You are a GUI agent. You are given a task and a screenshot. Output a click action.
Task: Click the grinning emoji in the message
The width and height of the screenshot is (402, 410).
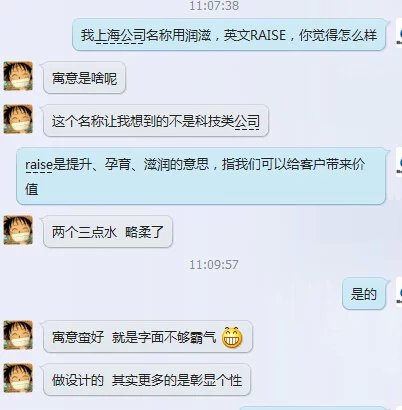coord(232,337)
